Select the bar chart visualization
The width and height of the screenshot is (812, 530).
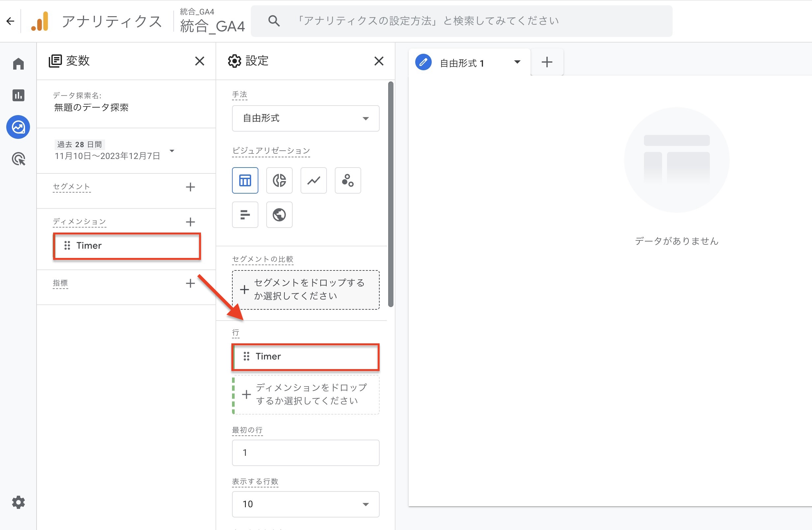(245, 215)
